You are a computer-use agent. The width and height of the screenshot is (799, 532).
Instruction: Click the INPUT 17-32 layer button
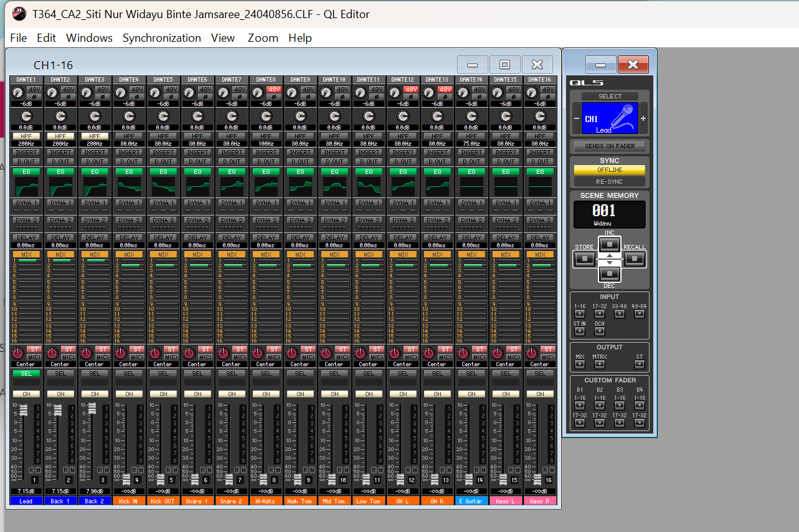point(600,313)
